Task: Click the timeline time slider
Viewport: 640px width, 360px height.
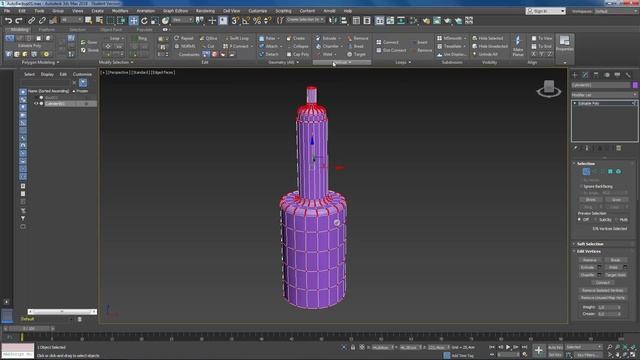Action: [29, 329]
